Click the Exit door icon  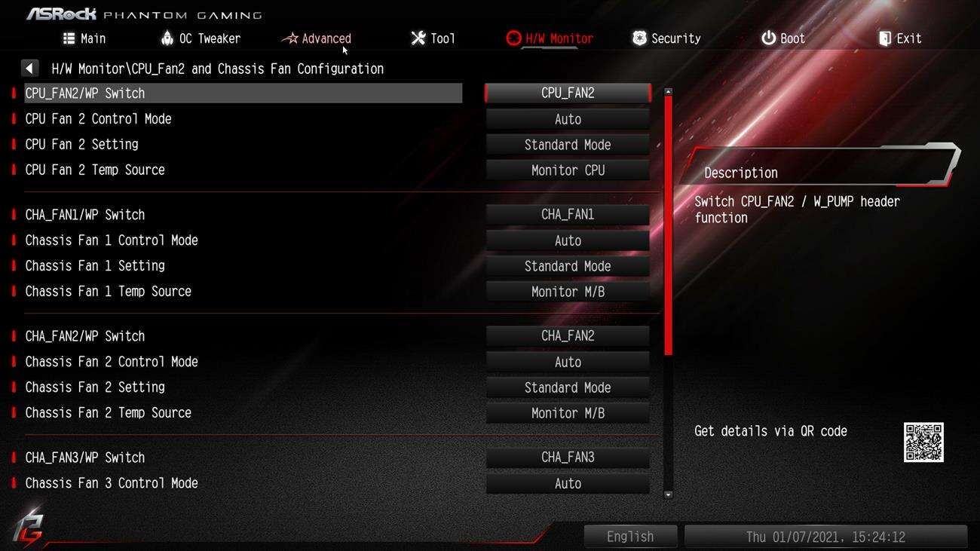885,38
